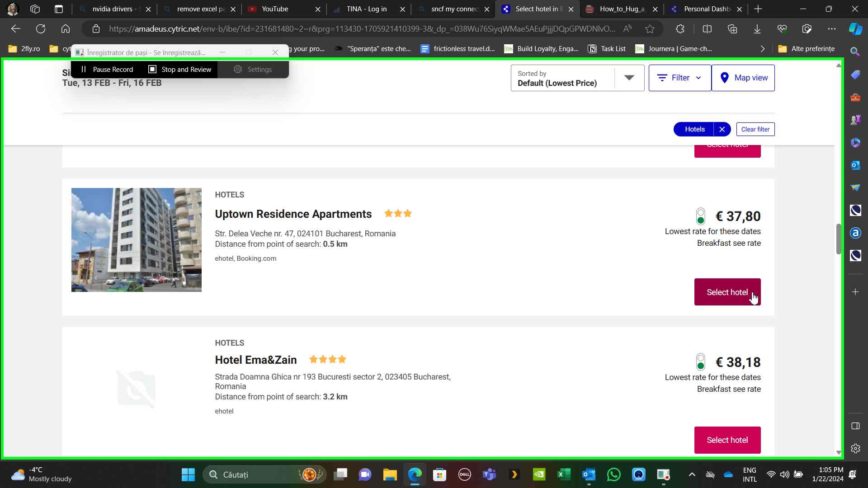Click the policy indicator beside € 38,18
This screenshot has width=868, height=488.
click(x=701, y=362)
